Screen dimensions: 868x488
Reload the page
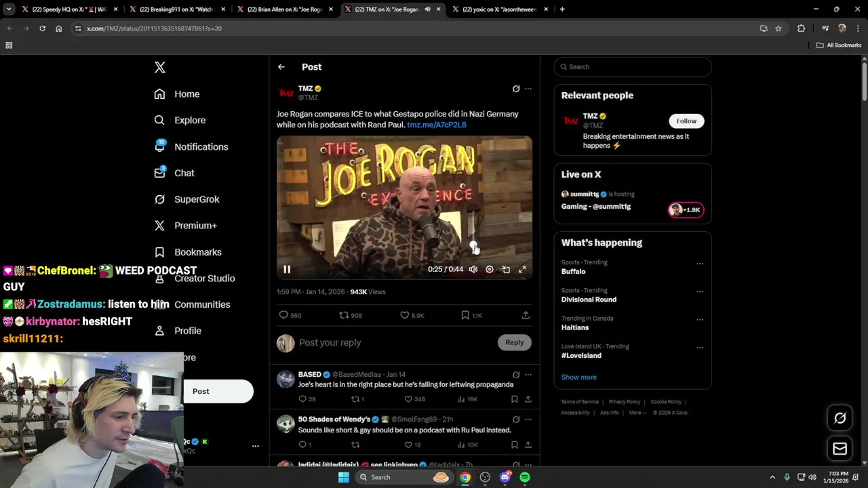coord(42,28)
